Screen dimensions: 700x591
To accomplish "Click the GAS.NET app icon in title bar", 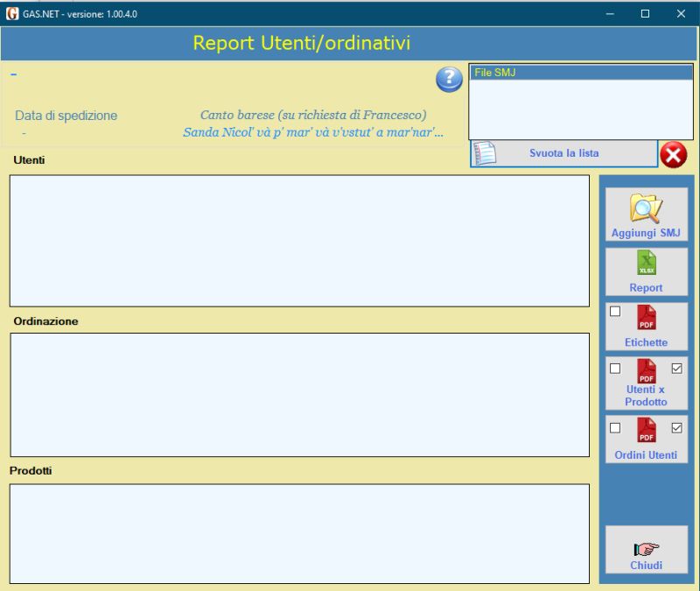I will (12, 14).
